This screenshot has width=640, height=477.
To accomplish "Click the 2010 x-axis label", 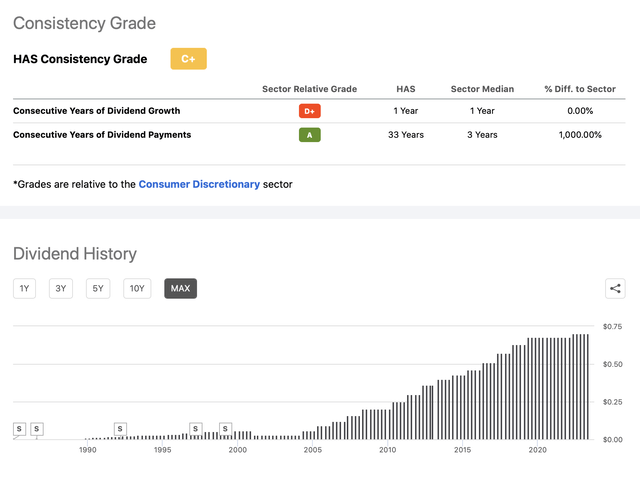I will point(388,450).
